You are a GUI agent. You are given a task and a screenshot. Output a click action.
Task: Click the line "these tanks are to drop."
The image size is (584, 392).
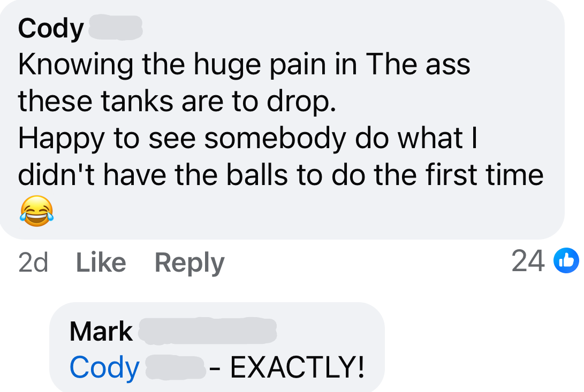[177, 101]
